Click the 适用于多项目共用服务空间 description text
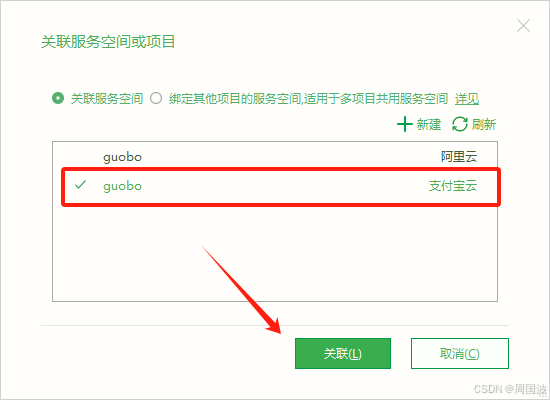The image size is (550, 400). coord(376,99)
